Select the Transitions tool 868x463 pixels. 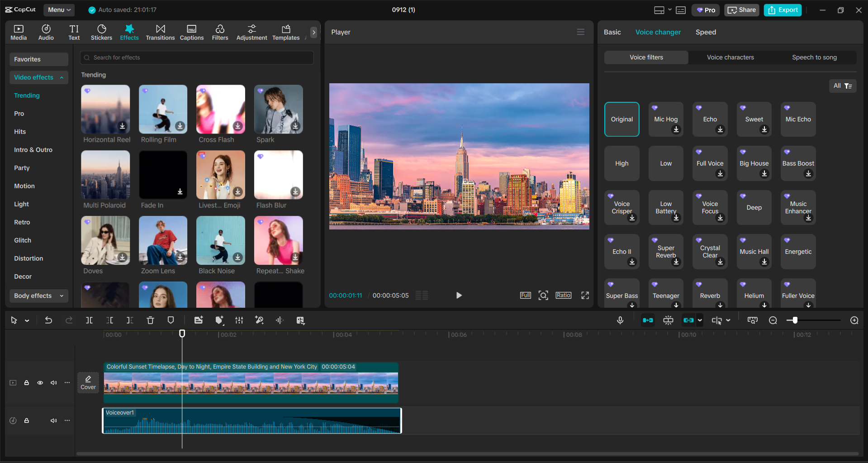pos(160,32)
